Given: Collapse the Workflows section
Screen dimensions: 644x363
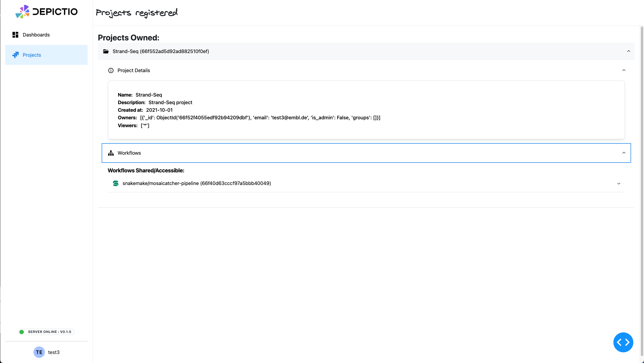Looking at the screenshot, I should [624, 153].
